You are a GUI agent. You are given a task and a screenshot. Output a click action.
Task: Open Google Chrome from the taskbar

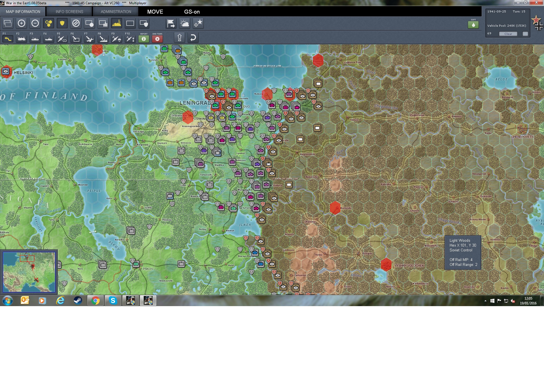coord(95,300)
